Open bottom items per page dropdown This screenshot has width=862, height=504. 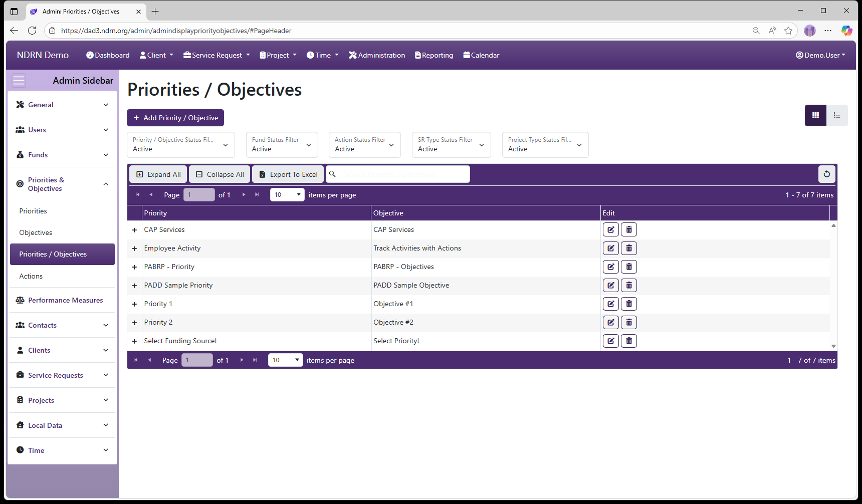(x=286, y=360)
